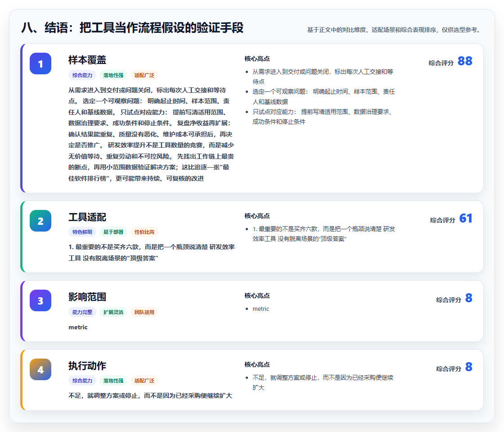
Task: Select the 综合能力 tag under 执行动作
Action: pos(82,381)
